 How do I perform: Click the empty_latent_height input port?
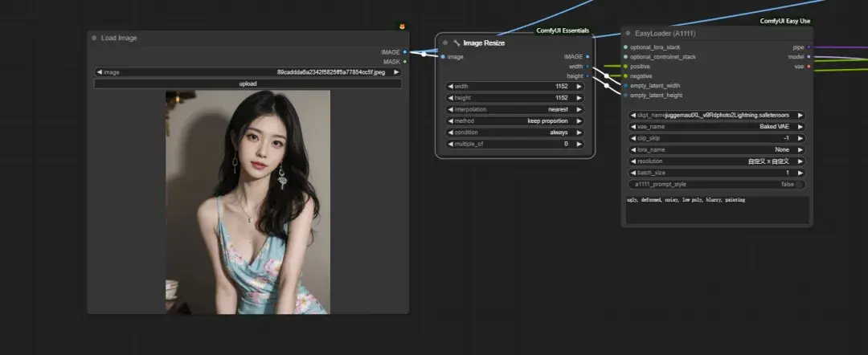click(625, 95)
